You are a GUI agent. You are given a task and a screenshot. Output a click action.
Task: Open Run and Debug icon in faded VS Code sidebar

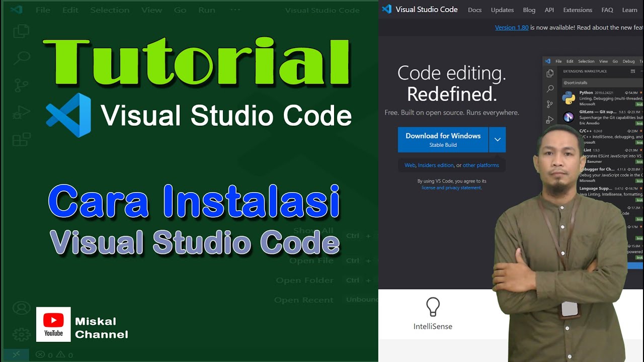(21, 112)
